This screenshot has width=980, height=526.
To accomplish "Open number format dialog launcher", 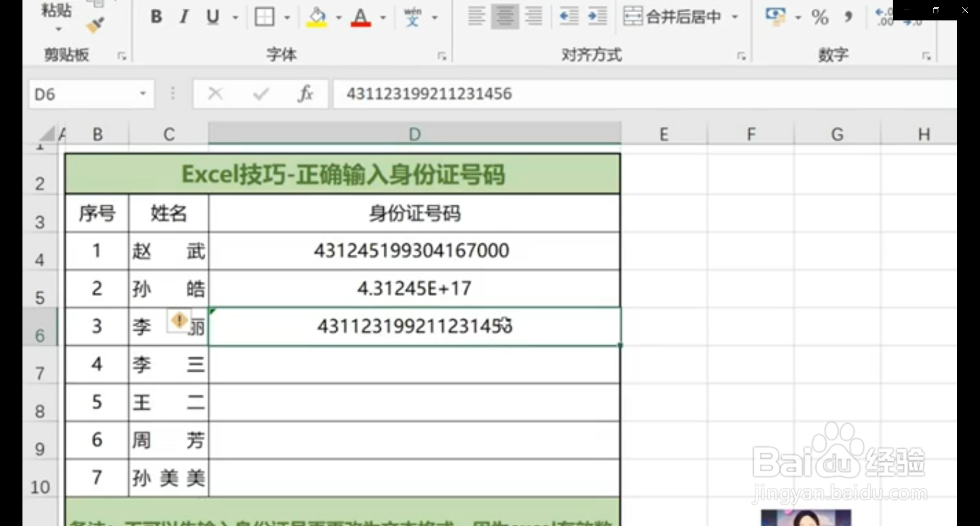I will 926,56.
